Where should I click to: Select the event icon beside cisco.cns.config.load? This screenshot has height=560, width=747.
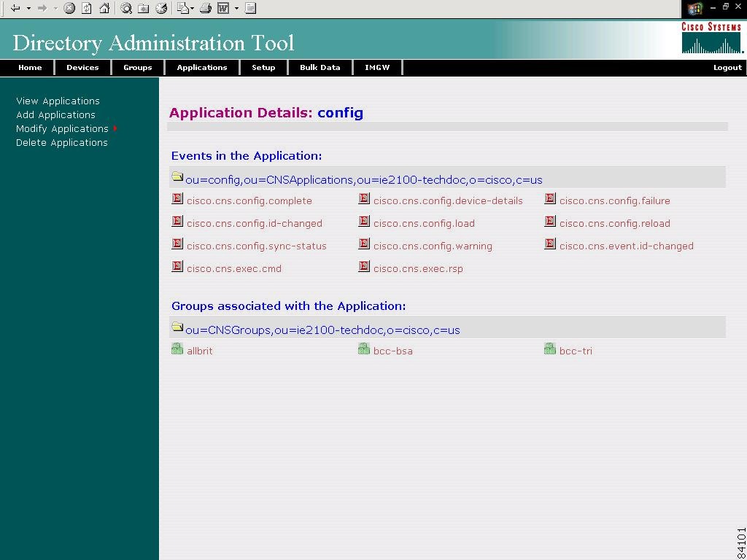point(364,222)
